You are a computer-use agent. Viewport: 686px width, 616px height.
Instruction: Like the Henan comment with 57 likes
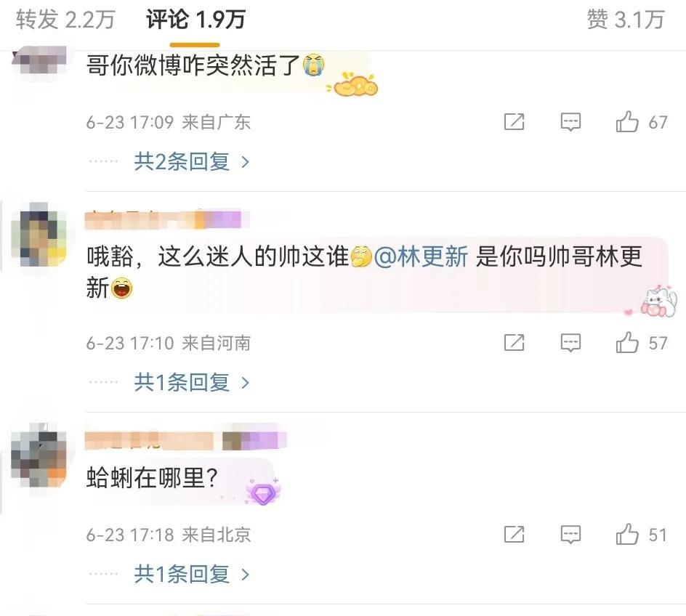coord(642,342)
